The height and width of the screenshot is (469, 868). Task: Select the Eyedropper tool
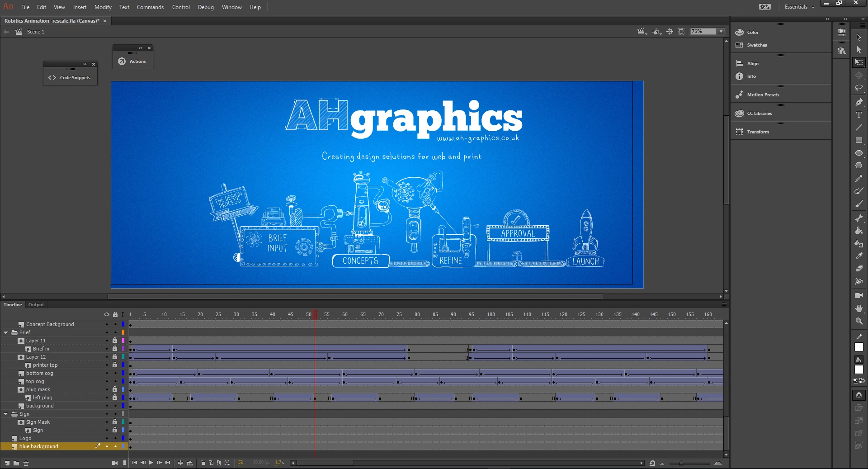(x=859, y=256)
